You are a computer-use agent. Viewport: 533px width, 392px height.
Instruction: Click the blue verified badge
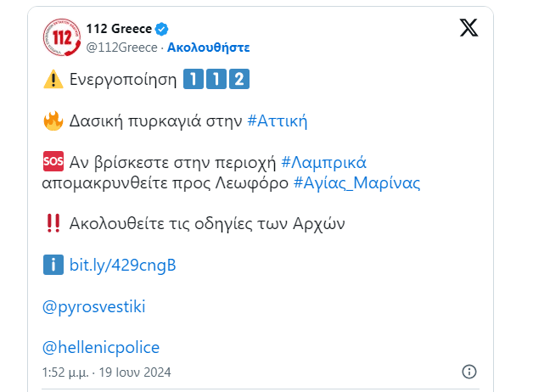(161, 29)
